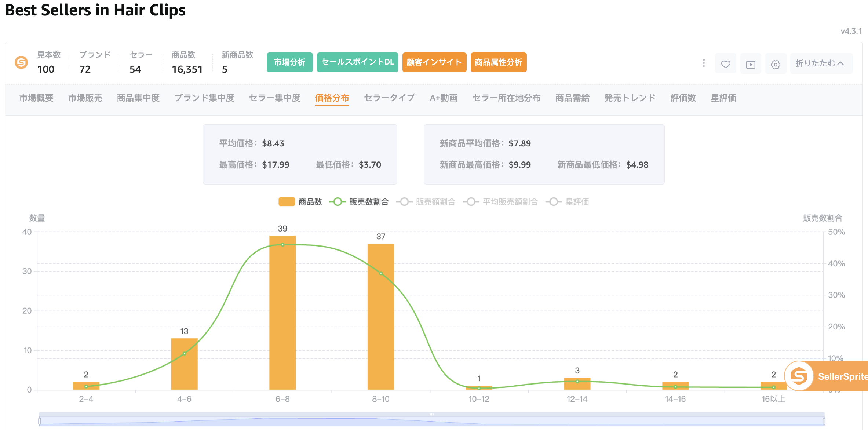Switch to the セラー集中度 tab
Image resolution: width=868 pixels, height=430 pixels.
coord(275,98)
